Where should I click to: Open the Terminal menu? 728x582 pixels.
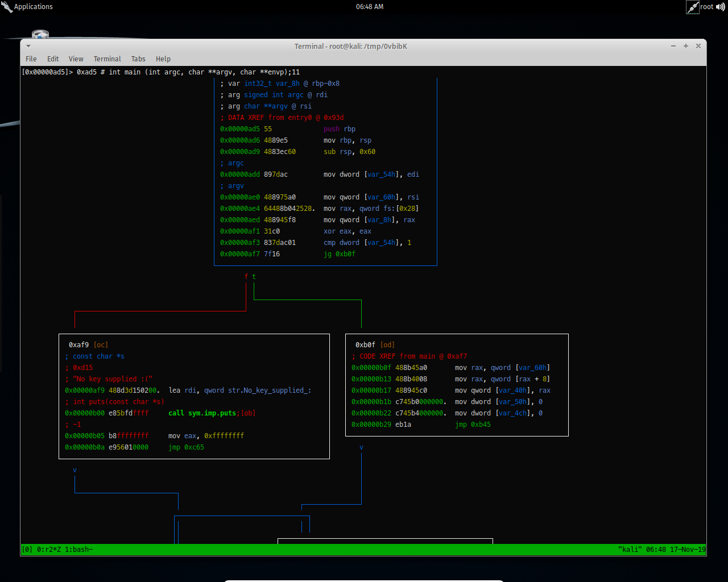click(107, 59)
